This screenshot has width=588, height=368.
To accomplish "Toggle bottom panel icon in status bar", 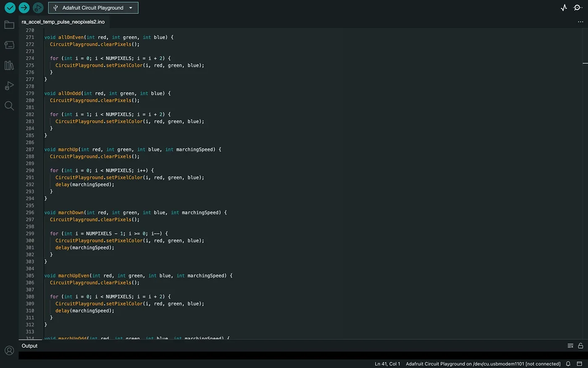I will click(x=580, y=364).
